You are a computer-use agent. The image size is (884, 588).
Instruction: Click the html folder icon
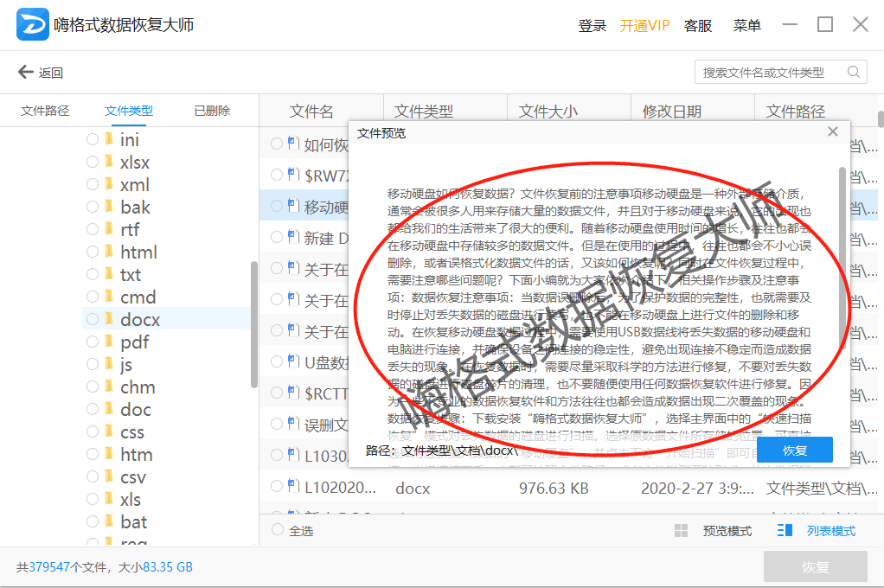(109, 252)
